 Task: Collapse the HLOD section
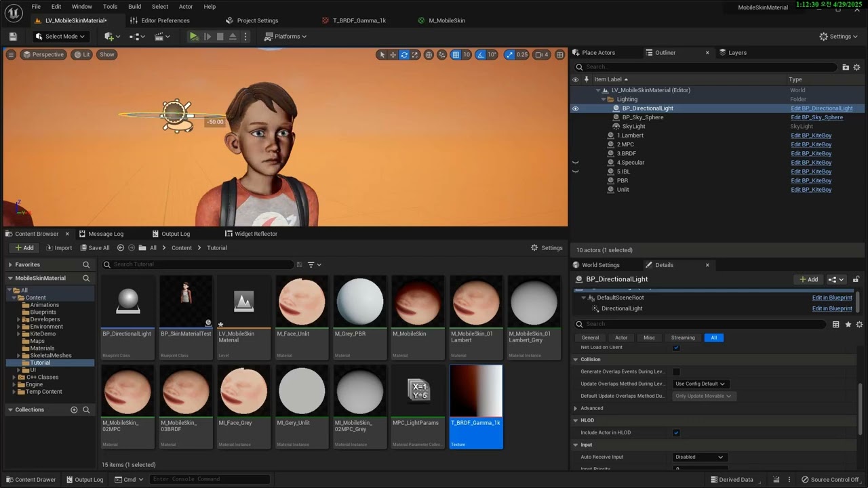coord(576,420)
